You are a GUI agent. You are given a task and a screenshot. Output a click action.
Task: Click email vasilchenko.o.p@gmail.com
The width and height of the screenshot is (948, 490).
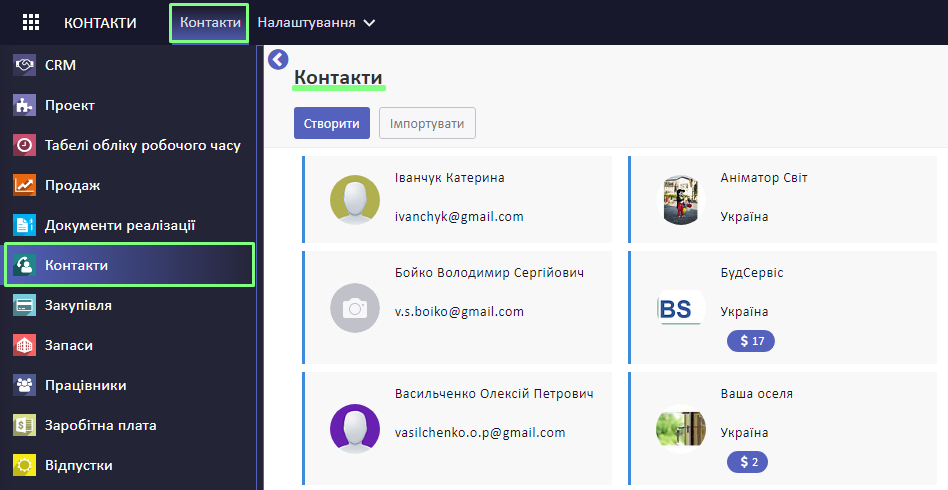coord(480,433)
